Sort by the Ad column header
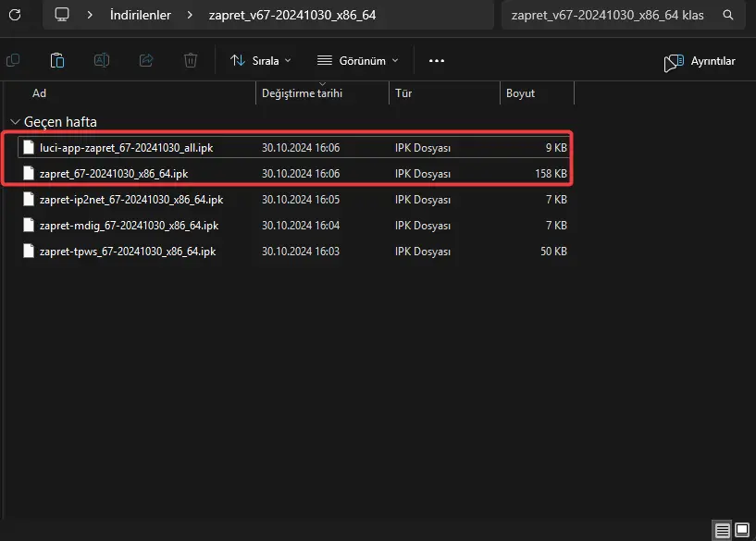Screen dimensions: 756x541 click(39, 93)
